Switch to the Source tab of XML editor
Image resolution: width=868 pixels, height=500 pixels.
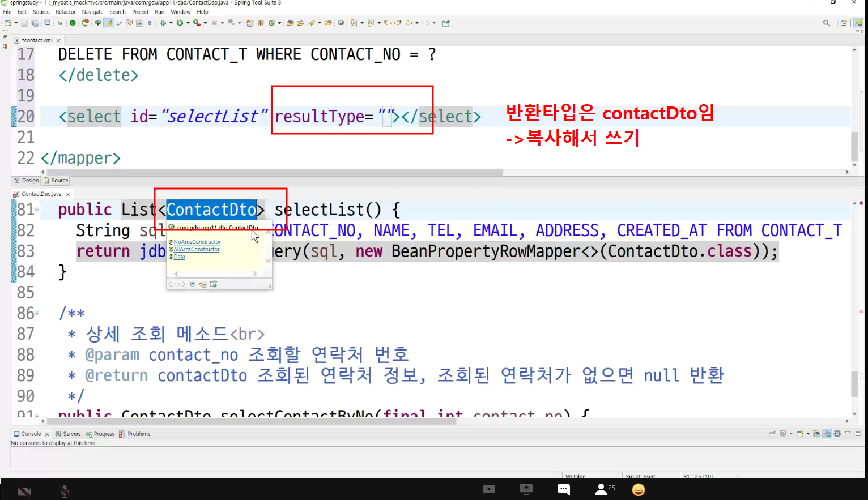(x=56, y=181)
